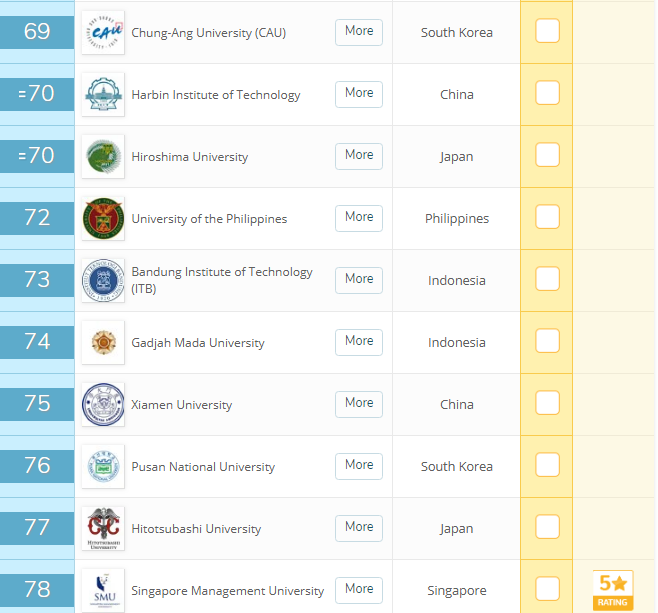Image resolution: width=658 pixels, height=613 pixels.
Task: Open Bandung Institute of Technology (ITB) link
Action: [x=222, y=280]
